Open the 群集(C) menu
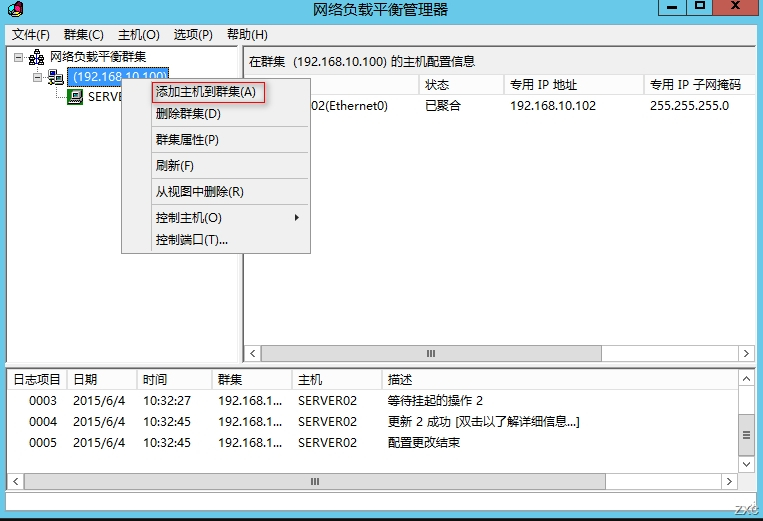763x521 pixels. point(84,35)
